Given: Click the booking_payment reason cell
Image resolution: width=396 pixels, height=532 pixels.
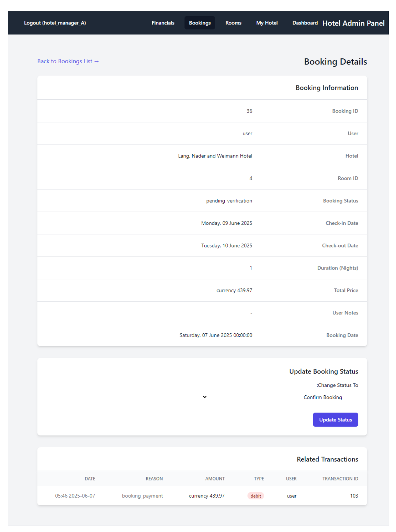Looking at the screenshot, I should pyautogui.click(x=142, y=496).
